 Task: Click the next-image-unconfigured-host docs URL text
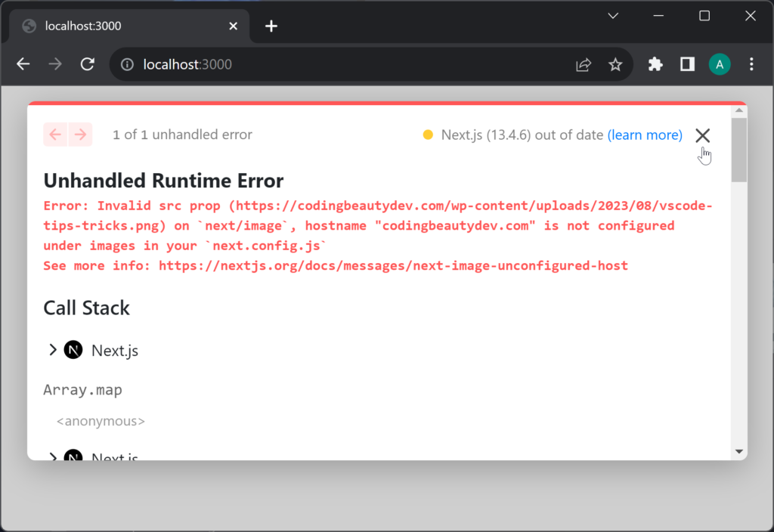pos(393,265)
